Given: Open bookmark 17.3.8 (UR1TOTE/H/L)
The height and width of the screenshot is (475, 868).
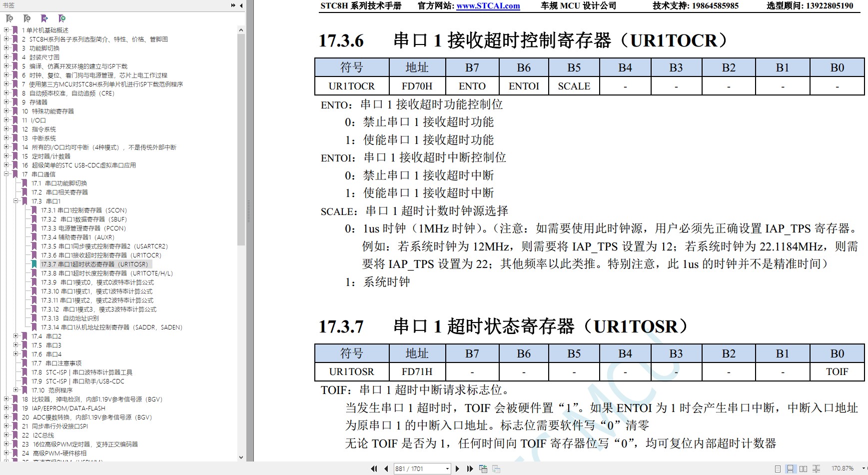Looking at the screenshot, I should click(x=107, y=273).
